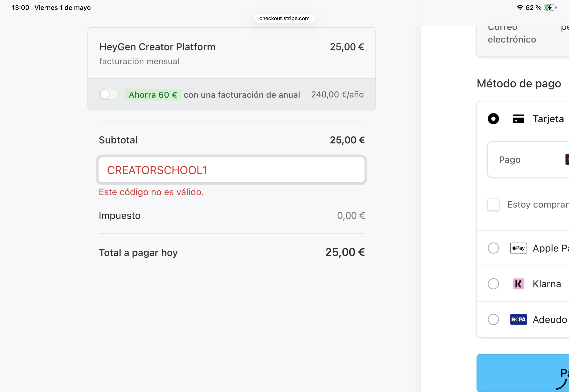Select the Tarjeta payment radio button
Screen dimensions: 569x392
(x=493, y=119)
